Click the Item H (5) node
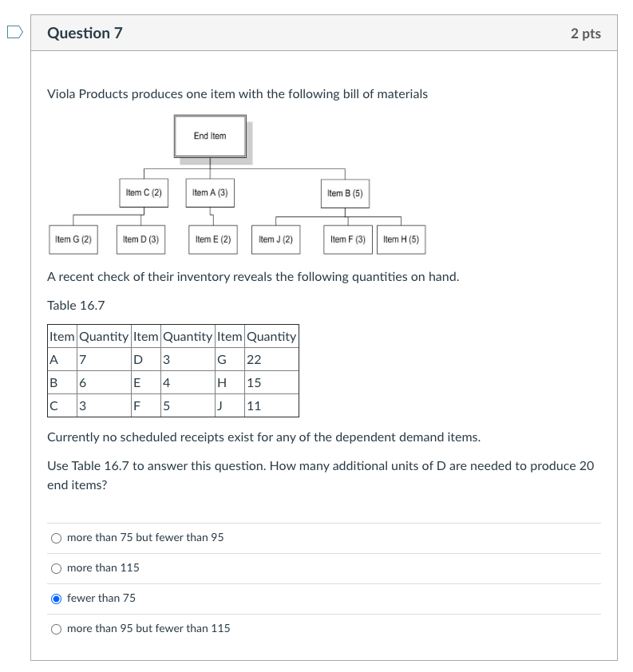The width and height of the screenshot is (633, 672). pos(402,239)
